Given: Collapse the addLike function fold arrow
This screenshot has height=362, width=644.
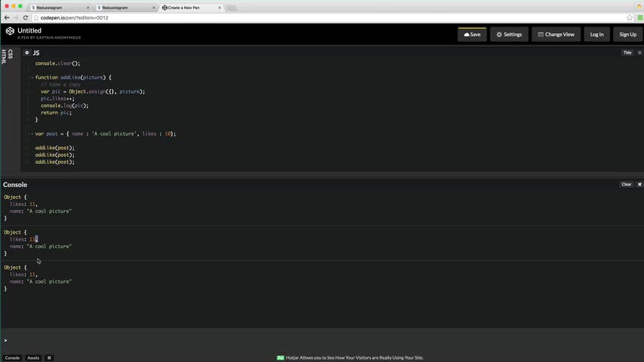Looking at the screenshot, I should (32, 78).
